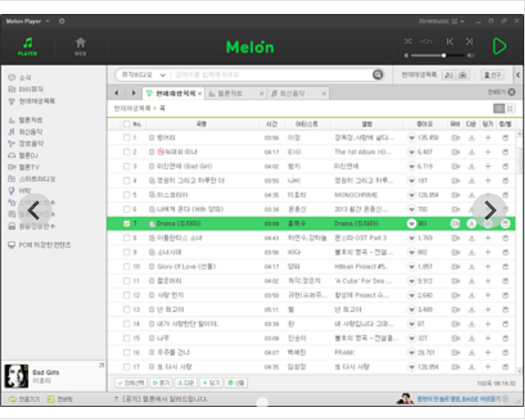Toggle shuffle playback icon
The width and height of the screenshot is (525, 420).
(408, 41)
